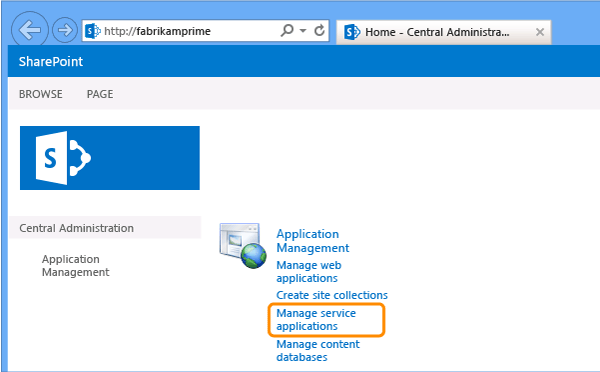600x372 pixels.
Task: Click the SharePoint title in the blue bar
Action: (x=51, y=62)
